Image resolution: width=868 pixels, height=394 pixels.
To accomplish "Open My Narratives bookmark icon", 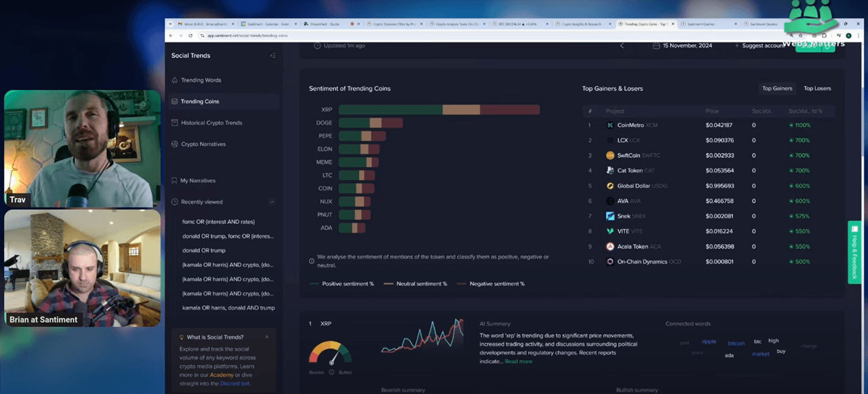I will pyautogui.click(x=175, y=181).
